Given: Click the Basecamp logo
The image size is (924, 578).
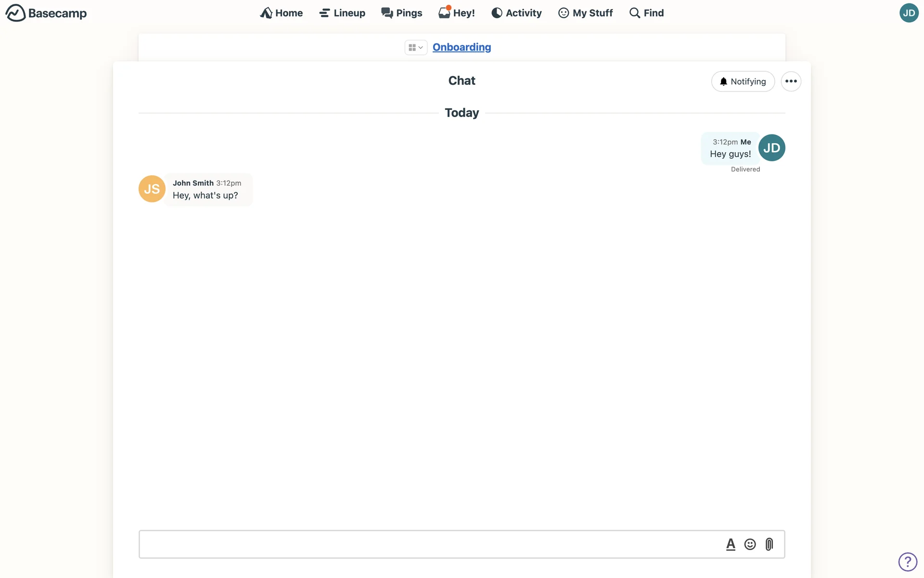Looking at the screenshot, I should [46, 13].
